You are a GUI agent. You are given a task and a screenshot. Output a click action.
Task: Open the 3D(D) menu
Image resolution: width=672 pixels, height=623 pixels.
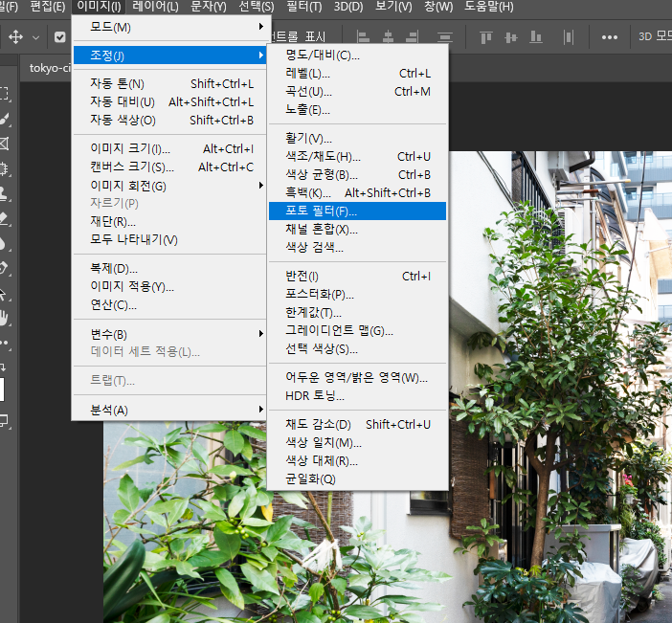click(x=348, y=7)
